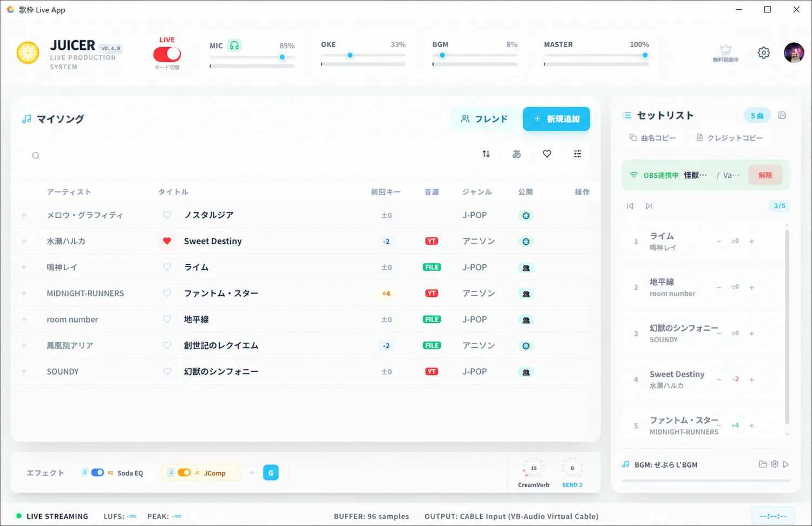
Task: Favorite 幻獣のシンフォニー heart in song table
Action: pos(167,372)
